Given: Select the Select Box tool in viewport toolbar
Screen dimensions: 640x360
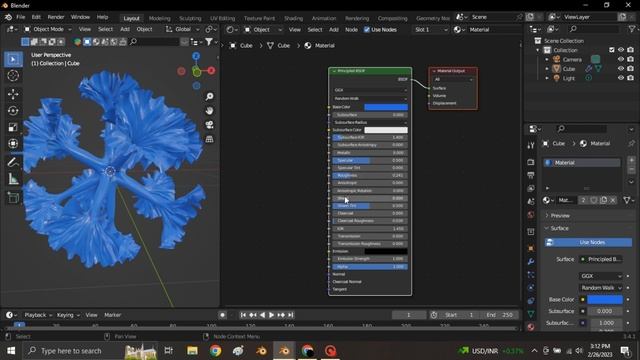Looking at the screenshot, I should tap(13, 60).
